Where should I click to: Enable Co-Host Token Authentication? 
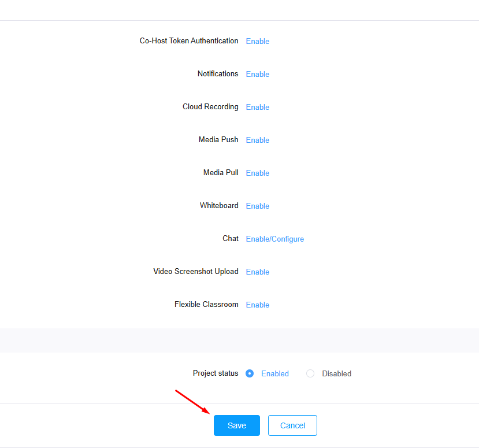pyautogui.click(x=258, y=41)
